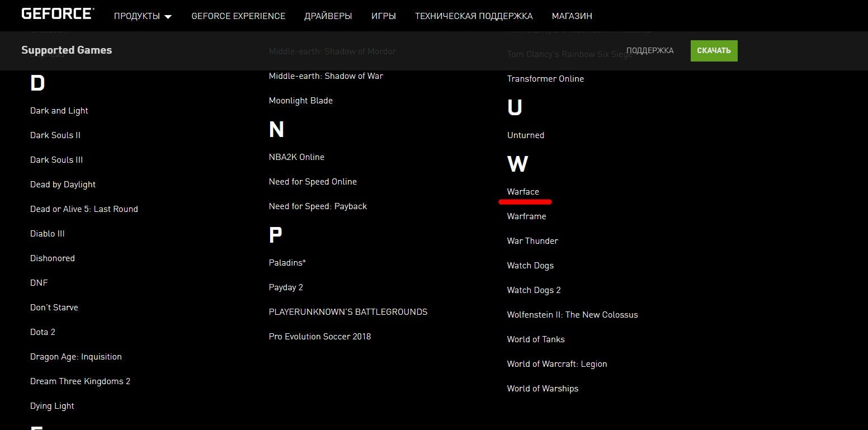Open the Warframe game page

(526, 216)
